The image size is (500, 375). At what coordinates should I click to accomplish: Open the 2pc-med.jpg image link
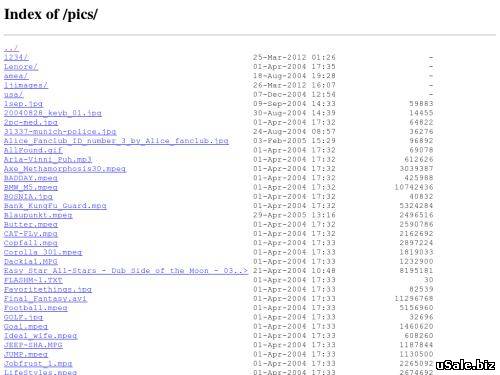tap(31, 123)
